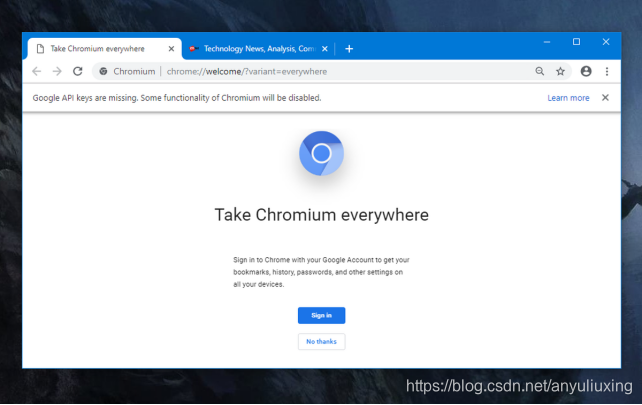This screenshot has width=642, height=405.
Task: Open the zoom magnifier icon in address bar
Action: (540, 71)
